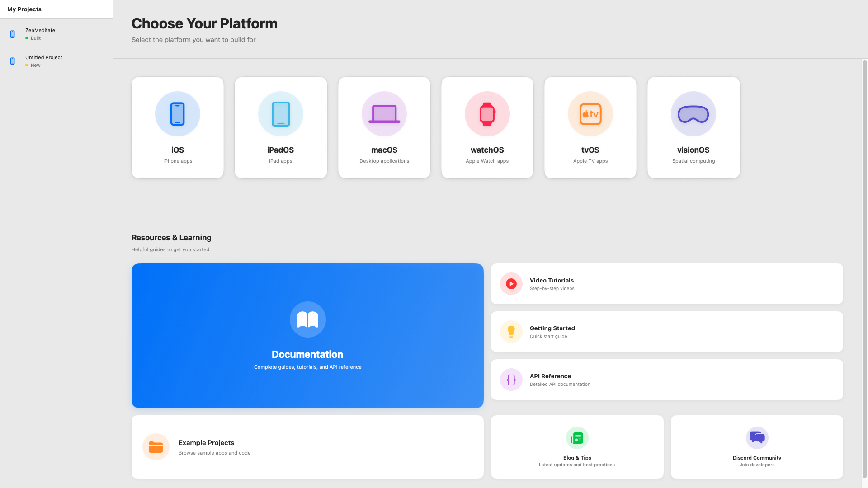This screenshot has height=488, width=868.
Task: Click the Getting Started lightbulb icon
Action: click(511, 332)
